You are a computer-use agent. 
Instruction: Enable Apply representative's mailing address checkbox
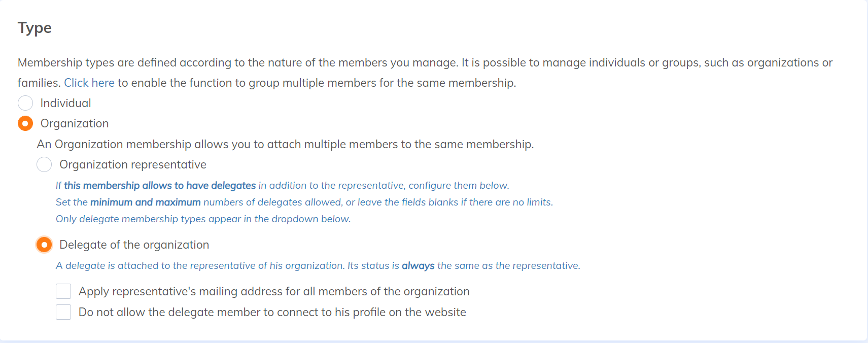point(63,291)
